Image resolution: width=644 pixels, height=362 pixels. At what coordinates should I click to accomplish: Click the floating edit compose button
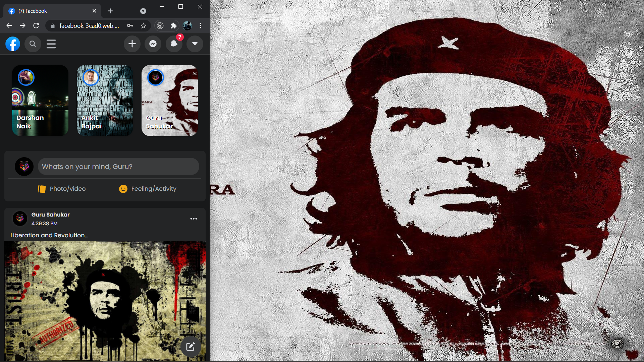pos(191,347)
